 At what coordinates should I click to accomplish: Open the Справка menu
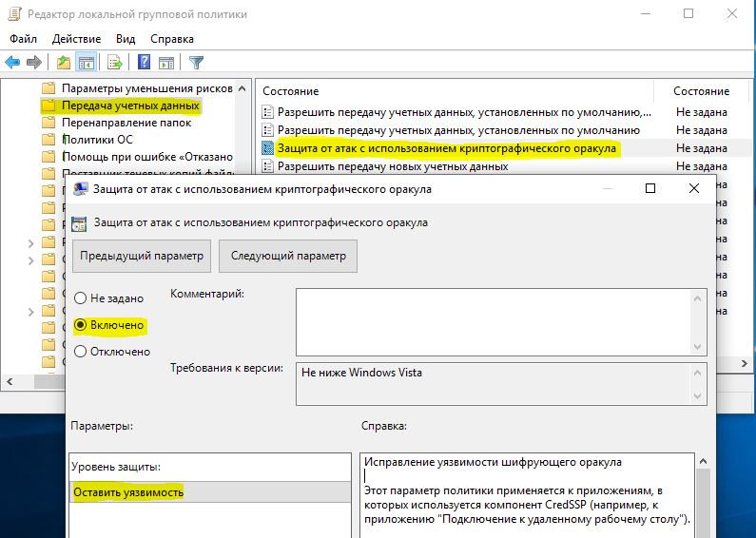click(x=172, y=39)
